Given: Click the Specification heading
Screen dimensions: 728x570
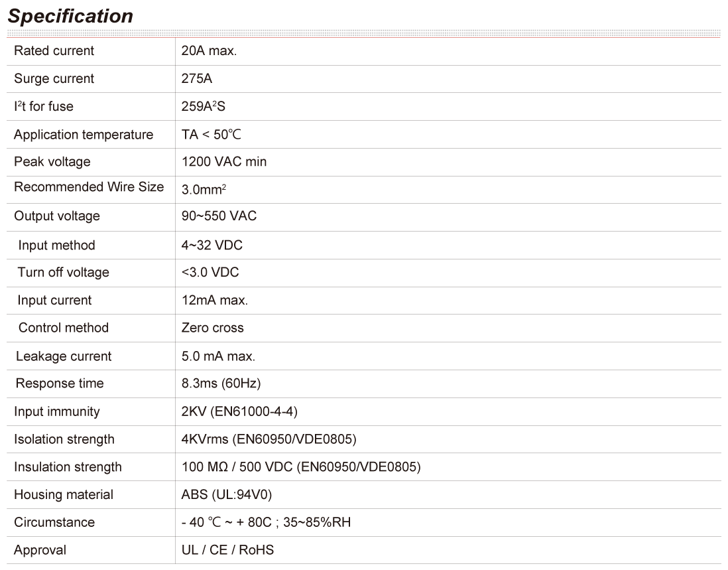Looking at the screenshot, I should (70, 16).
